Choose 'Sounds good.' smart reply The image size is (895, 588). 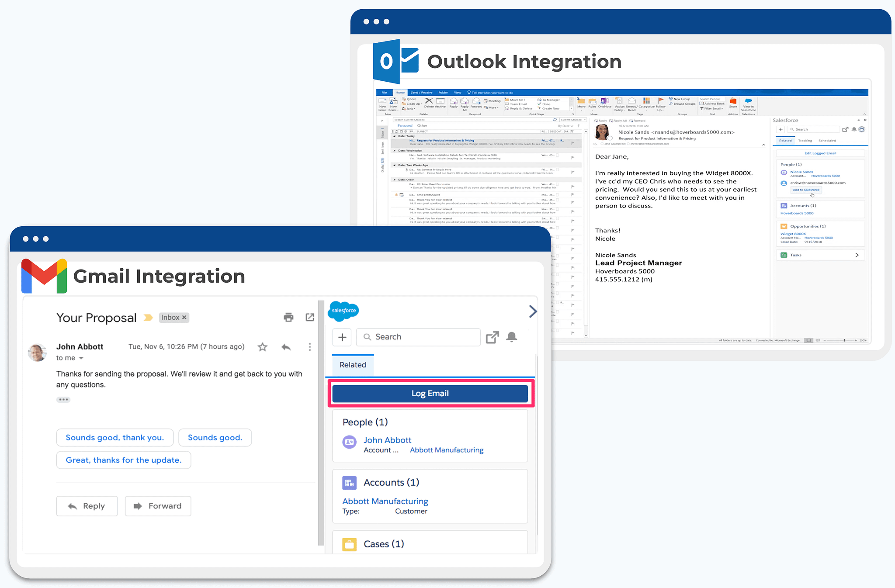[215, 438]
